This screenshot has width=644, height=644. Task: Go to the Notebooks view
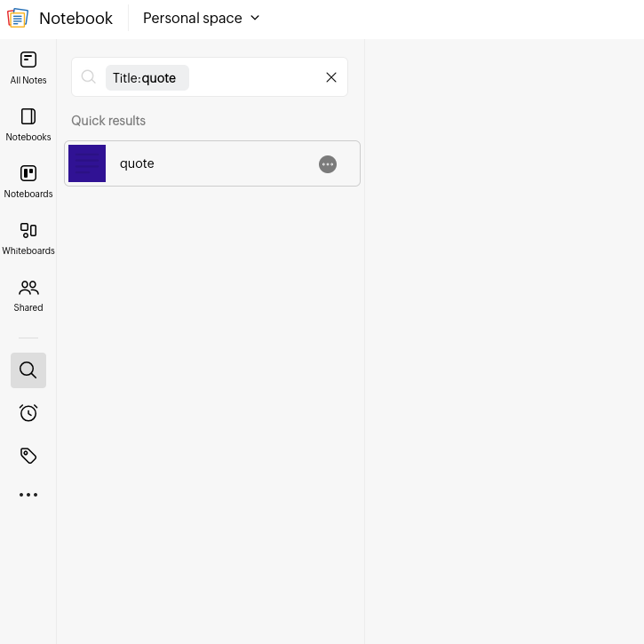pyautogui.click(x=28, y=124)
